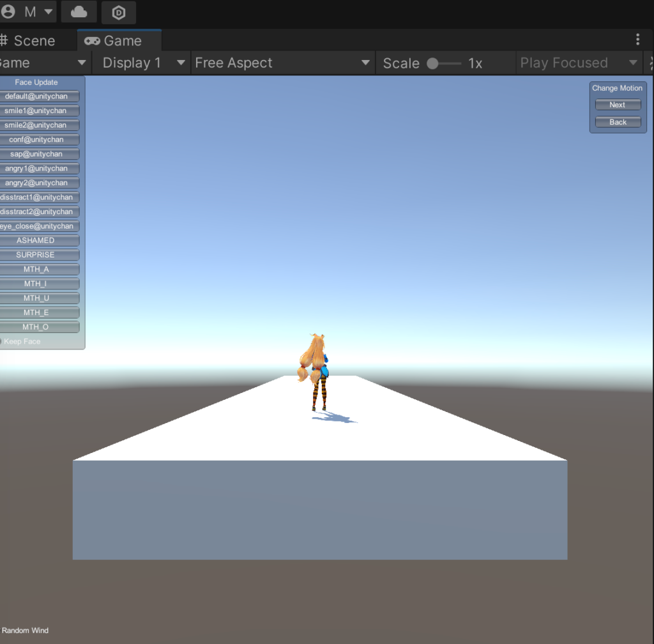Open the Unity cloud services icon
Screen dimensions: 654x644
click(x=79, y=12)
